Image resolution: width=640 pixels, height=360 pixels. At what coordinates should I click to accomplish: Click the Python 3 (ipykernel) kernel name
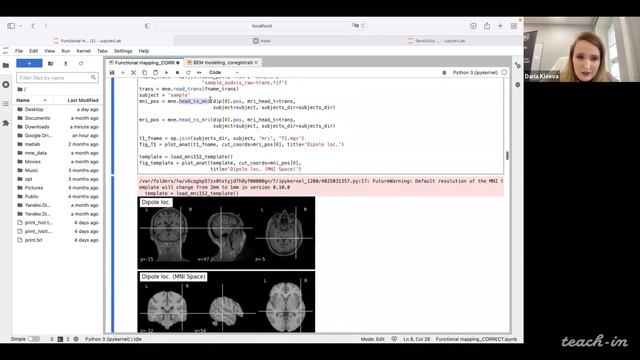click(x=475, y=73)
